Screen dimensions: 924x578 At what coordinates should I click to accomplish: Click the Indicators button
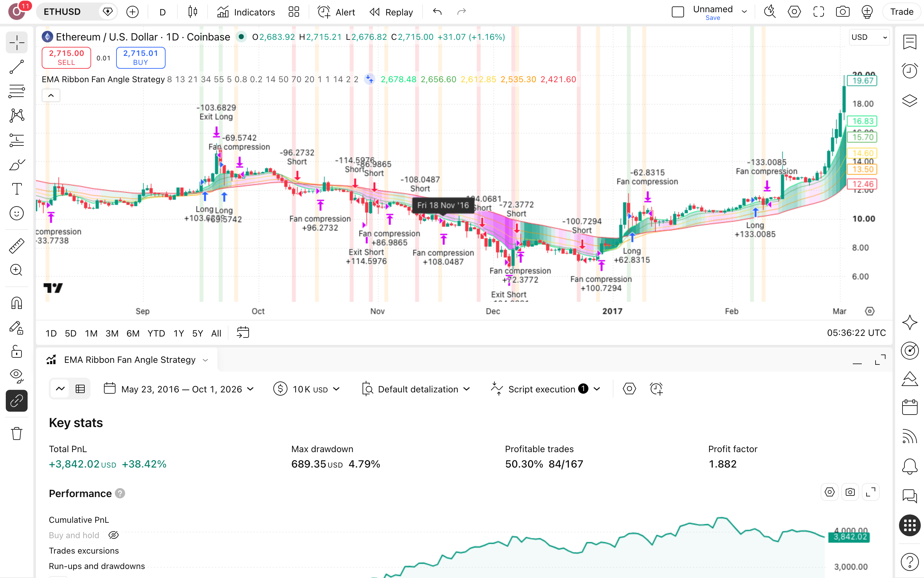click(246, 12)
